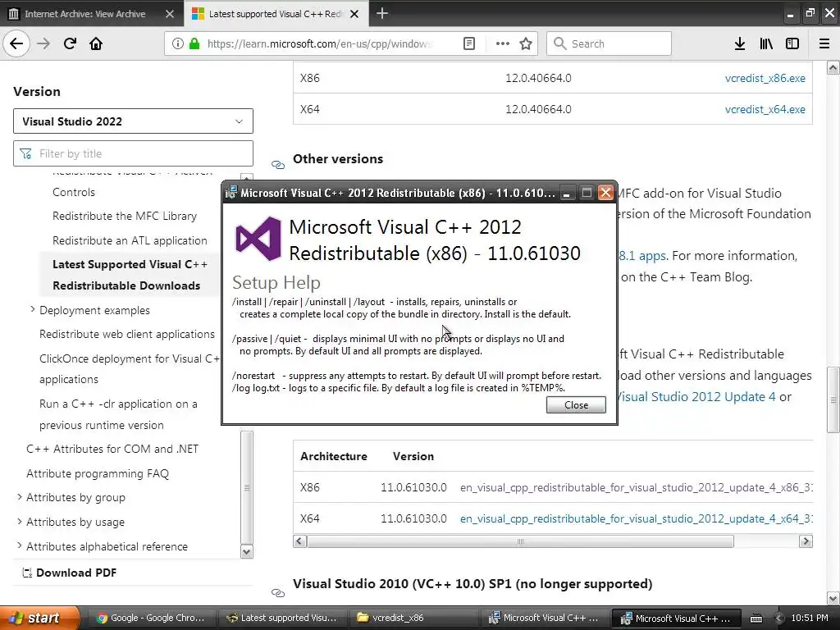
Task: Click the table horizontal scrollbar left arrow
Action: tap(300, 541)
